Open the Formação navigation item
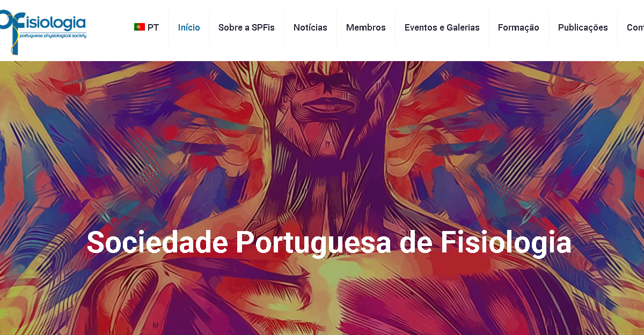 tap(518, 27)
